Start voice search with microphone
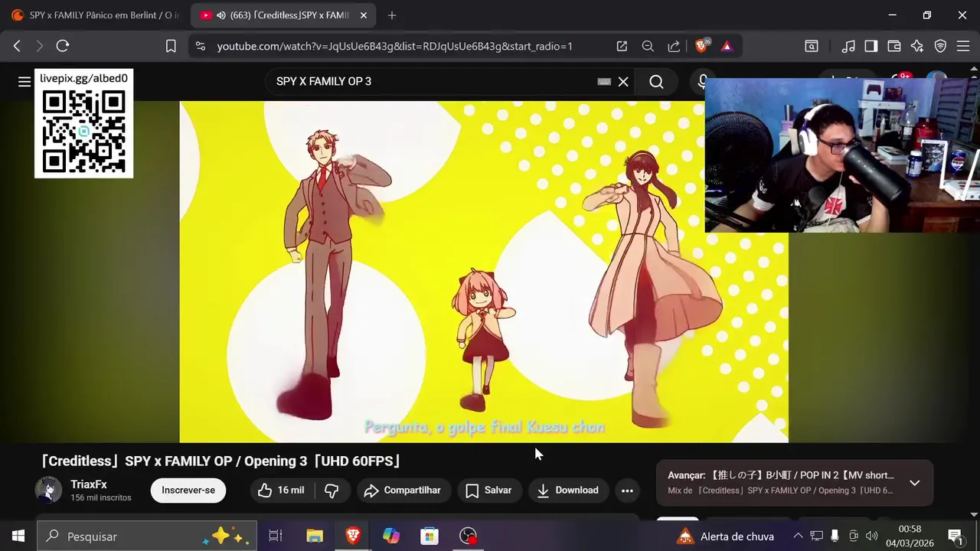This screenshot has width=980, height=551. tap(702, 81)
